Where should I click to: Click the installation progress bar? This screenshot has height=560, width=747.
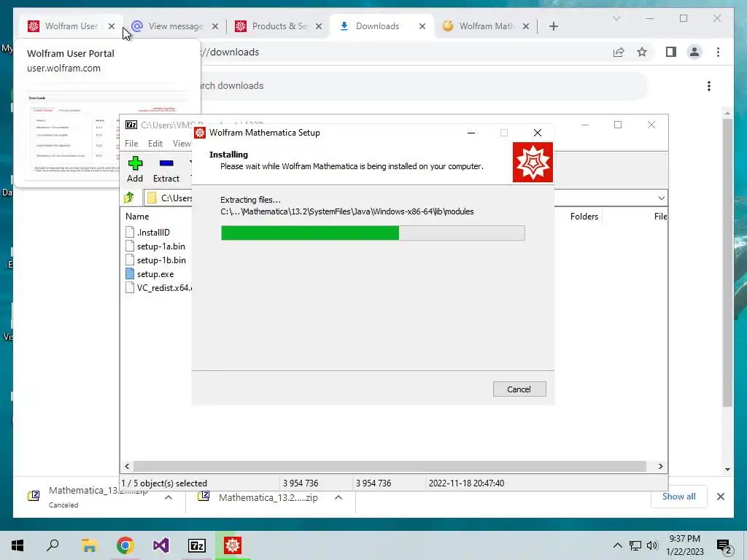click(x=373, y=233)
